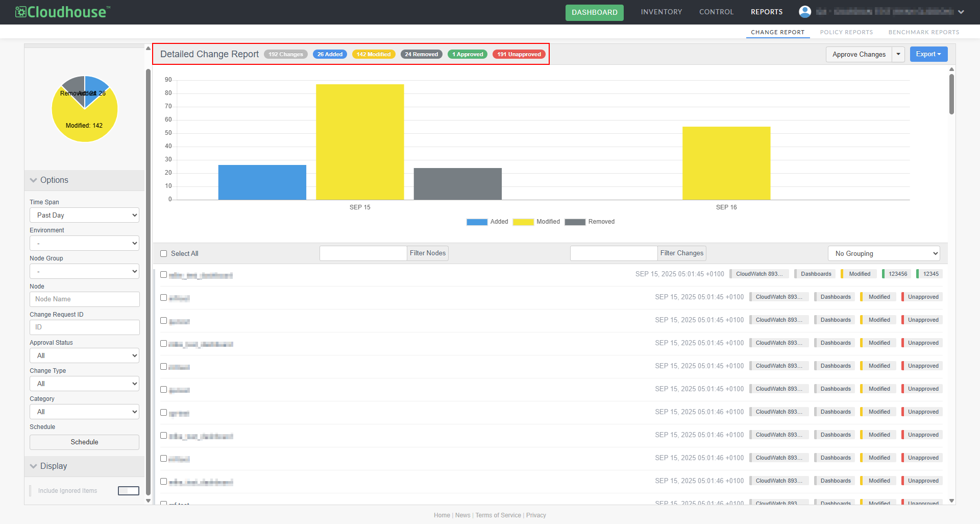Click the 24 Removed badge

[x=421, y=54]
